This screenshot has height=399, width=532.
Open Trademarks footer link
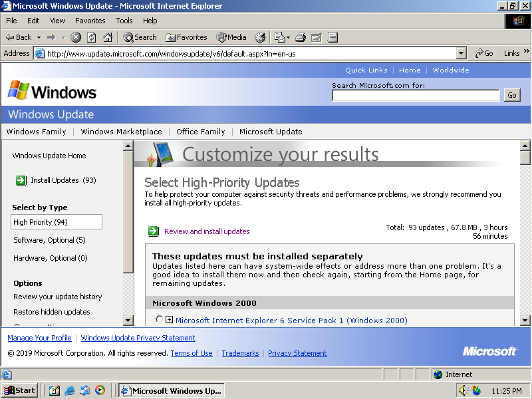coord(240,353)
